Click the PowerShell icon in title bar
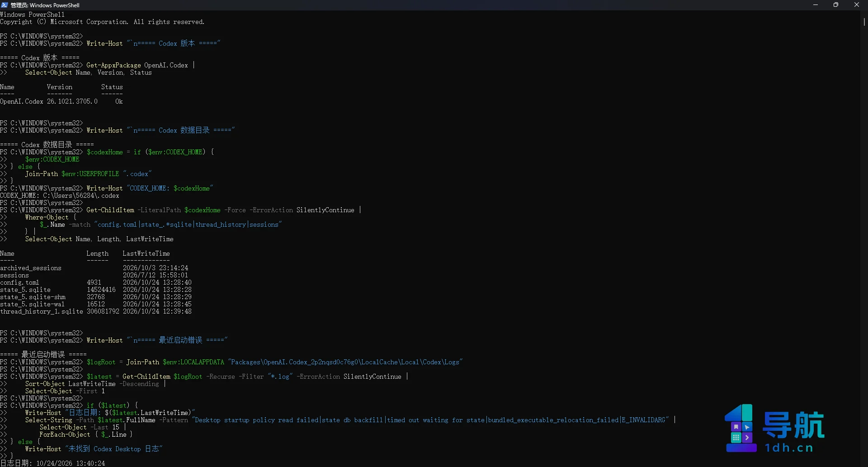 click(5, 5)
